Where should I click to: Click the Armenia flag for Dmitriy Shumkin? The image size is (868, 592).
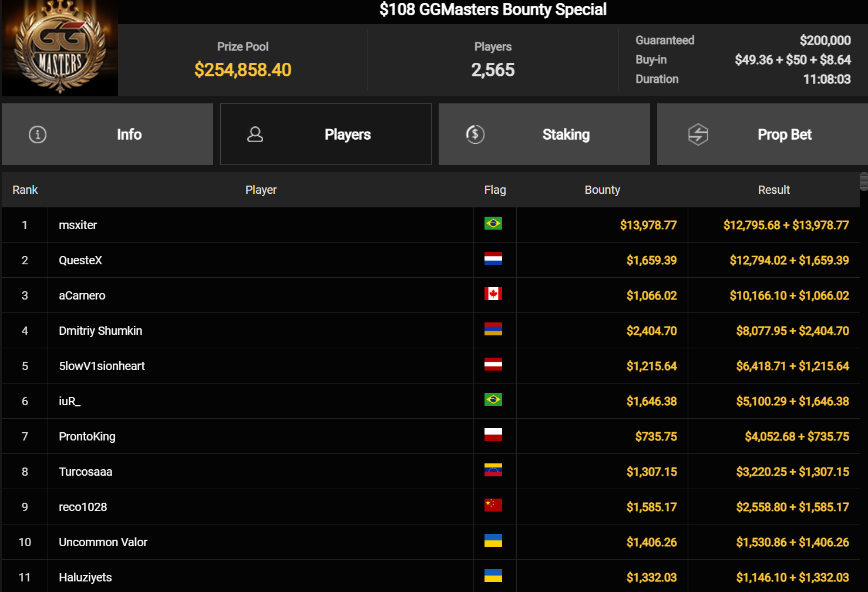493,329
